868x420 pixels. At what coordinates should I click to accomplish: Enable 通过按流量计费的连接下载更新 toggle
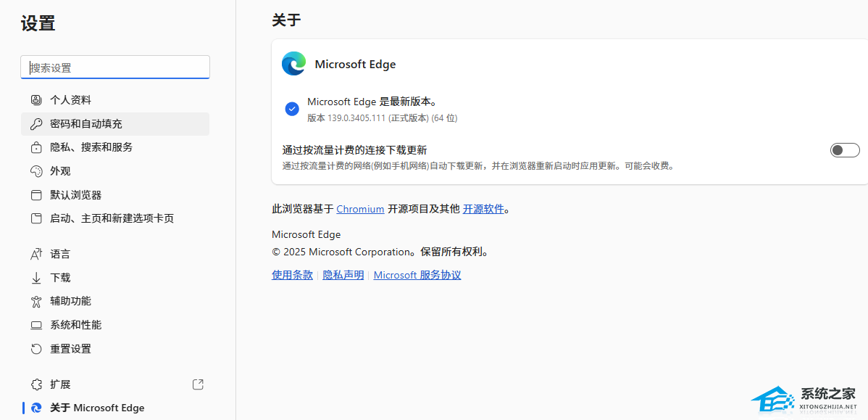pos(845,150)
